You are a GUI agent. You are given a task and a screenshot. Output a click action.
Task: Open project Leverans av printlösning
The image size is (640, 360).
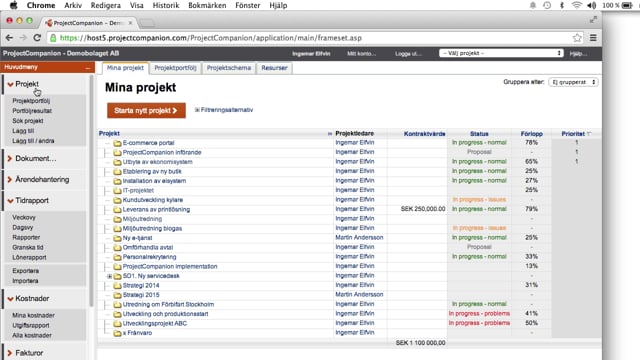[156, 209]
